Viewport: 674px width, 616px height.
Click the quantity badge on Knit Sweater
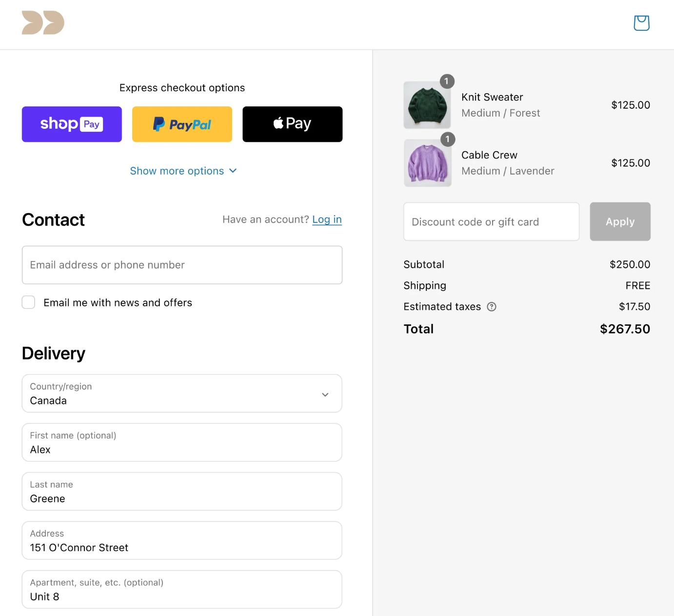coord(448,81)
